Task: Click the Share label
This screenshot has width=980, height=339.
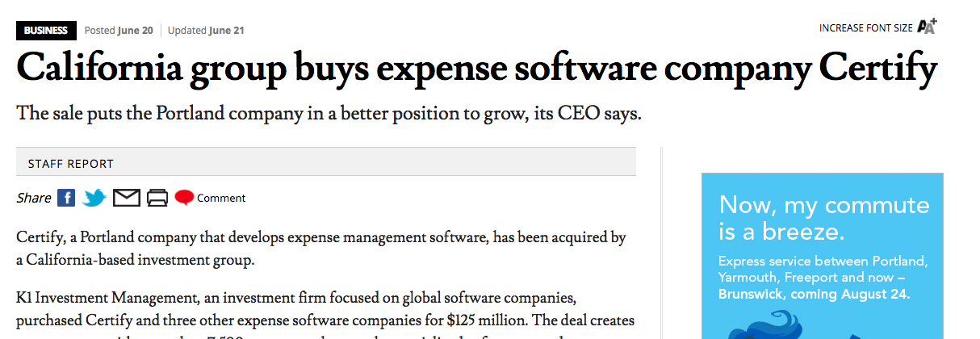Action: (34, 198)
